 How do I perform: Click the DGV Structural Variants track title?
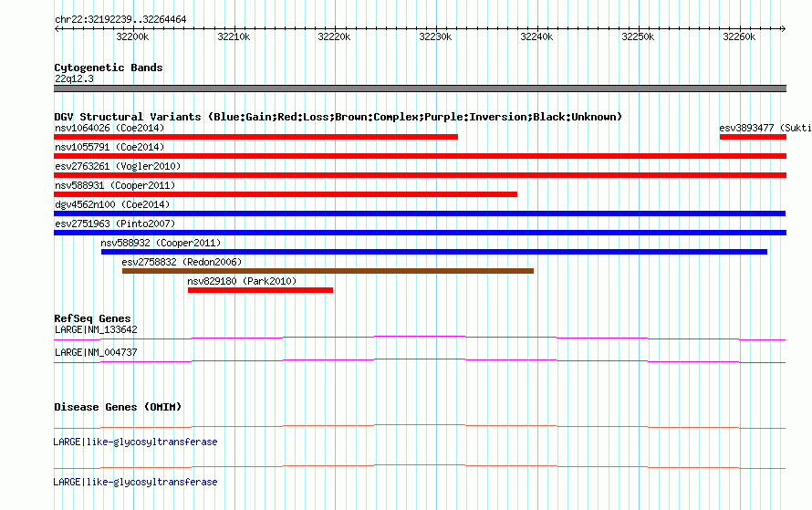click(338, 117)
